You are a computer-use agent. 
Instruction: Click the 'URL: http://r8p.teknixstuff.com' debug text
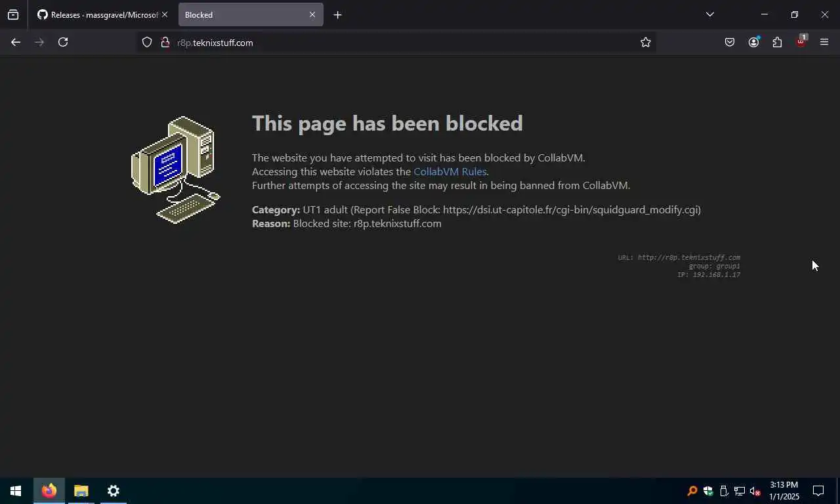tap(679, 257)
